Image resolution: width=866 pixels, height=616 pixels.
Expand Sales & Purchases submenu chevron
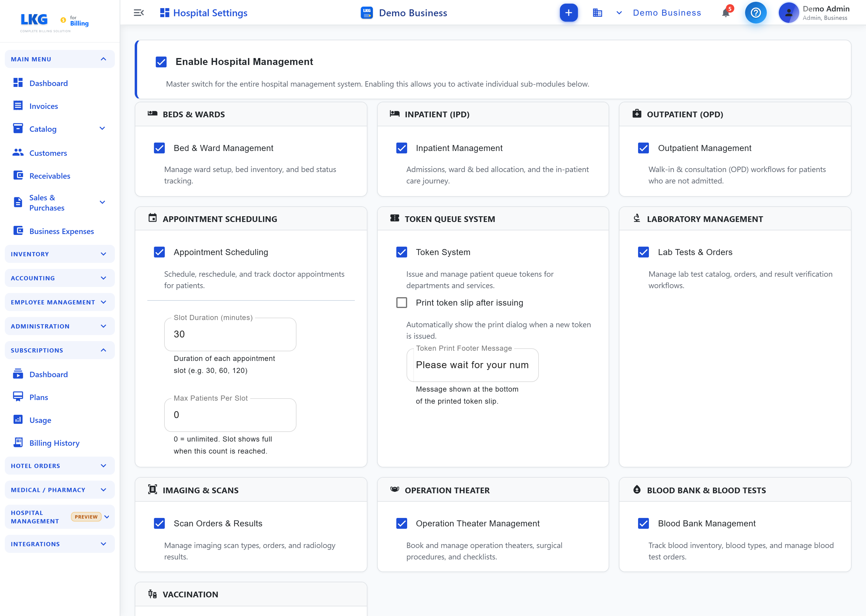(x=102, y=202)
